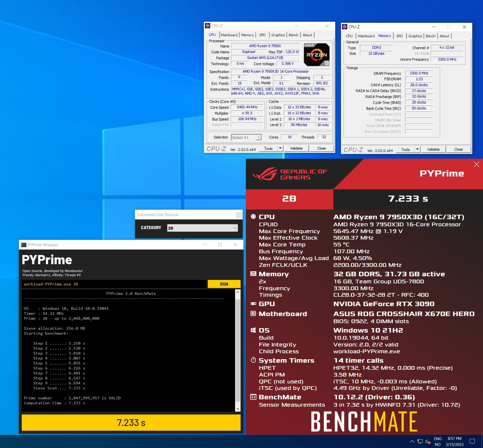This screenshot has width=483, height=448.
Task: Click the Core Speed 5400.44 MHz value
Action: coord(247,107)
